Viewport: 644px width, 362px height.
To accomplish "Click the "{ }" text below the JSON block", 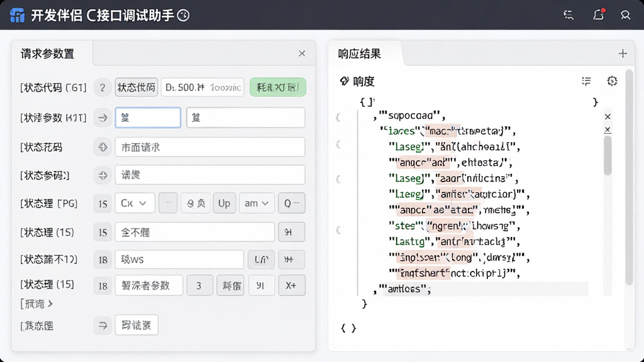I will click(x=348, y=328).
